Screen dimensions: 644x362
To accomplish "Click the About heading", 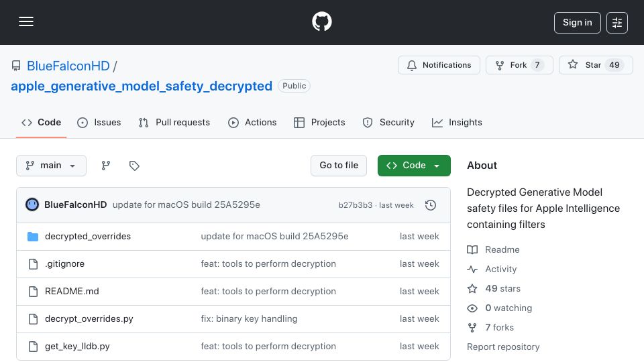I will (482, 165).
